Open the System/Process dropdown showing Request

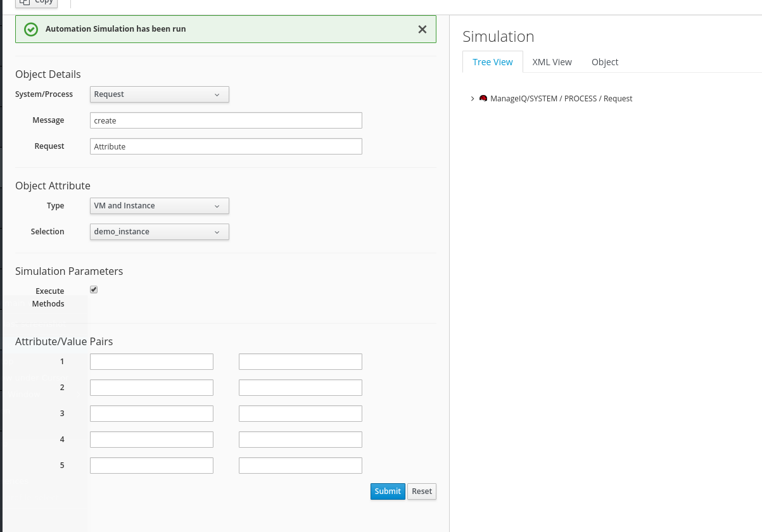[x=159, y=94]
